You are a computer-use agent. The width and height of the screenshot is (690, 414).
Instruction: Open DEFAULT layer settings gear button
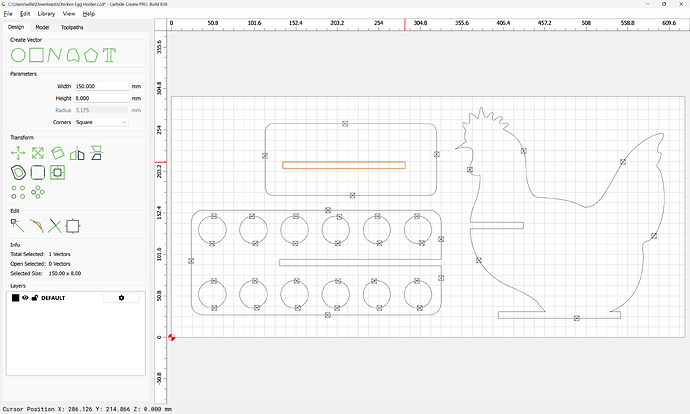(122, 298)
